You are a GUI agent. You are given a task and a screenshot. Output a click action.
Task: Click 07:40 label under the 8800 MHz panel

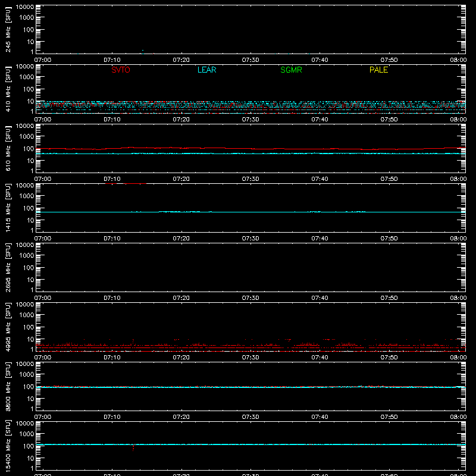coord(320,417)
